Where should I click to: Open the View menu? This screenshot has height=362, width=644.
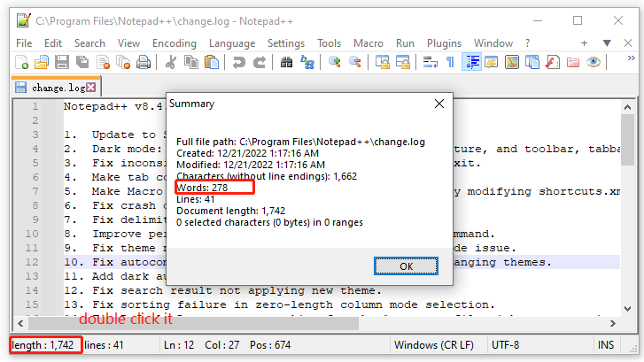point(128,43)
